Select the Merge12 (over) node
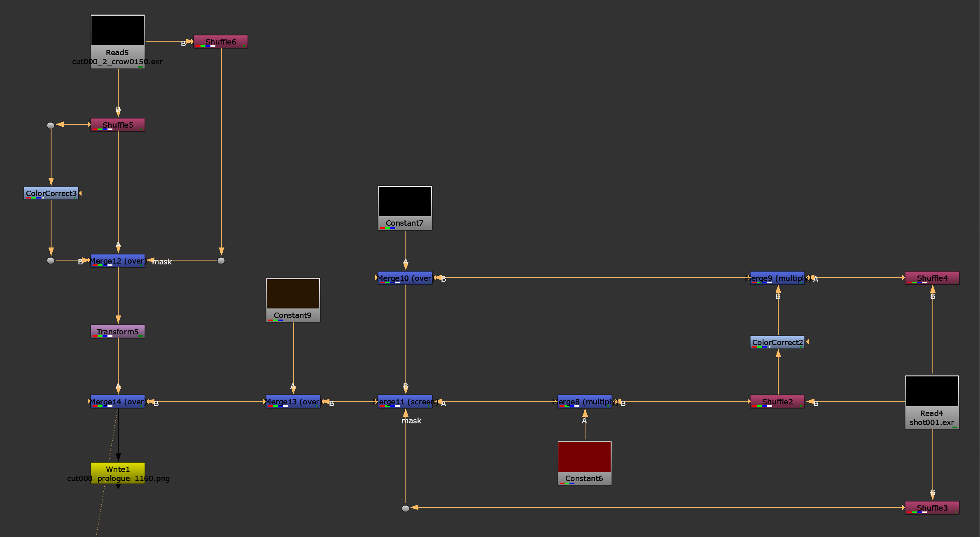 [118, 261]
